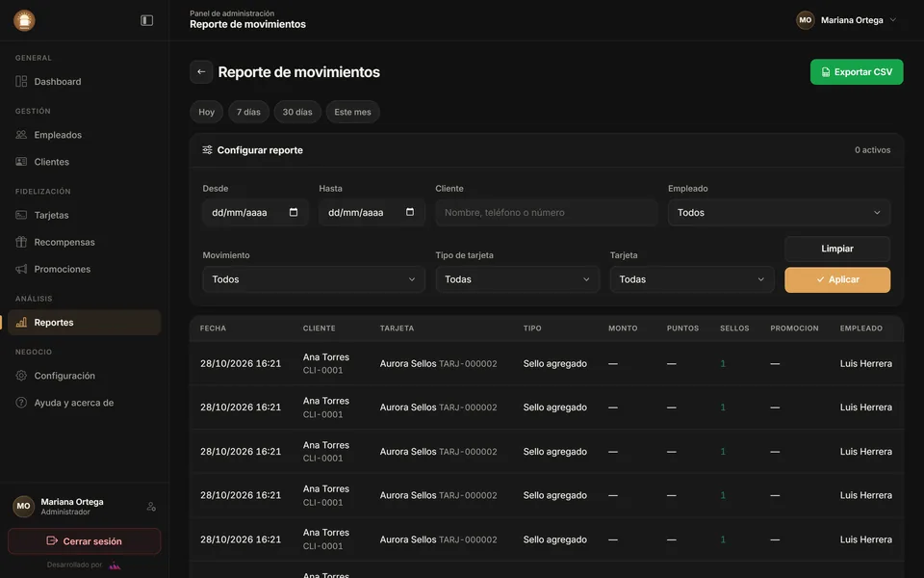
Task: Click the MONTO column header
Action: coord(623,328)
